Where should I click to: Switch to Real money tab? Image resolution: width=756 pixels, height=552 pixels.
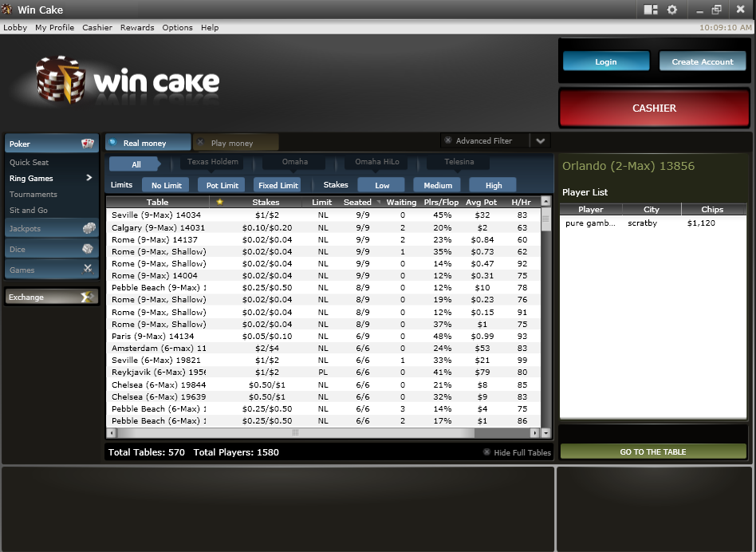148,143
